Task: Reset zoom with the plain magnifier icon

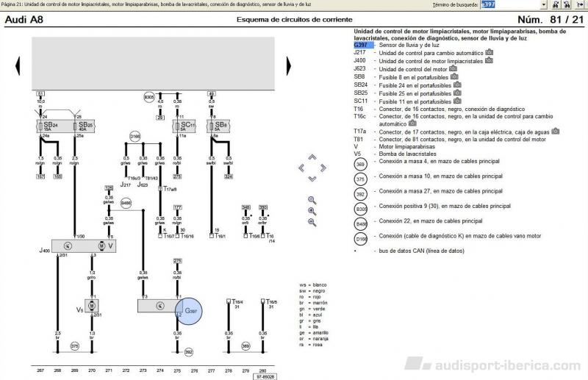Action: pyautogui.click(x=312, y=201)
